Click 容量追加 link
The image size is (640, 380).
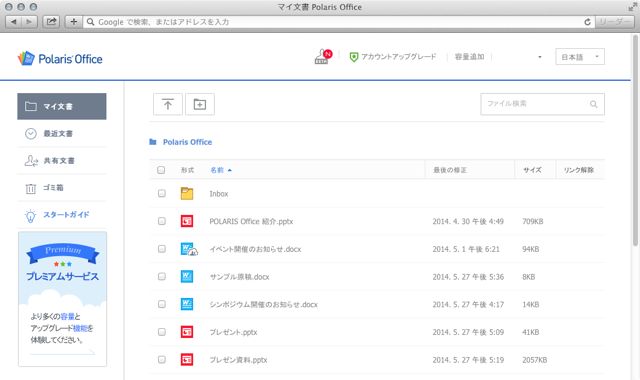tap(469, 57)
